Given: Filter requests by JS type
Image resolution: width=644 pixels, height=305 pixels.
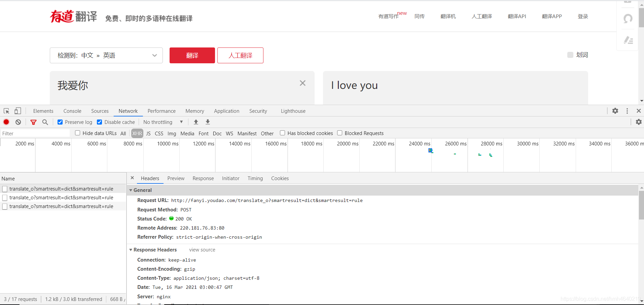Looking at the screenshot, I should 148,133.
